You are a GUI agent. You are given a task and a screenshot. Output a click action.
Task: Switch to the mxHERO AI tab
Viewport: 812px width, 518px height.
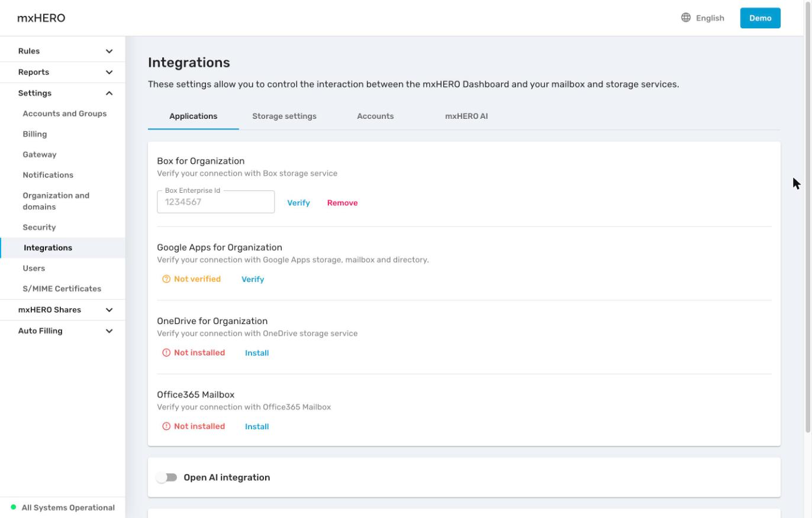pos(466,116)
